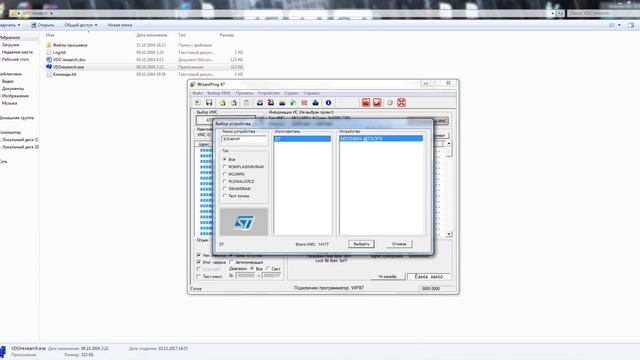
Task: Toggle the Автонумерация checkbox
Action: click(231, 262)
